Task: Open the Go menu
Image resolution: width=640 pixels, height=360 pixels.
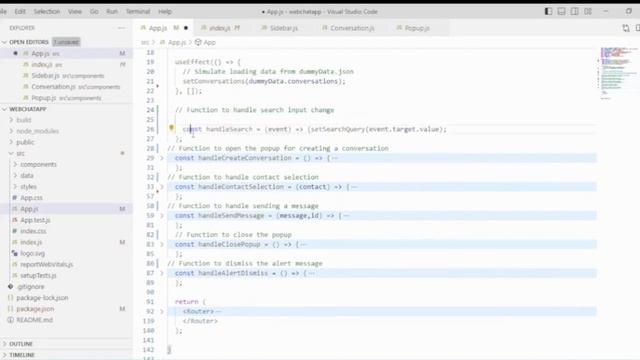Action: click(x=94, y=11)
